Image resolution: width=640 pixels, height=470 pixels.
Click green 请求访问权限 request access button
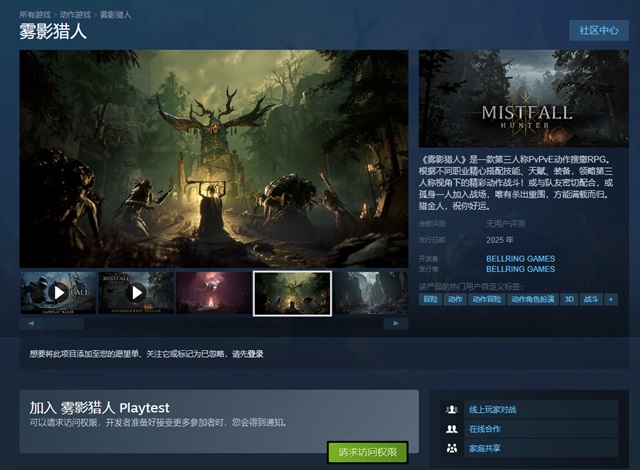[x=367, y=452]
